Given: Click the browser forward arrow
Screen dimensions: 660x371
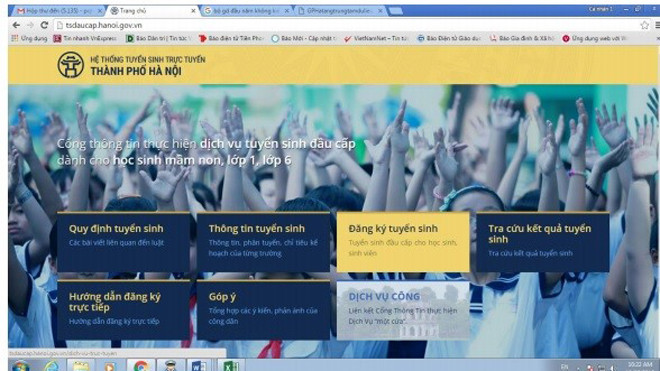Looking at the screenshot, I should pyautogui.click(x=30, y=25).
